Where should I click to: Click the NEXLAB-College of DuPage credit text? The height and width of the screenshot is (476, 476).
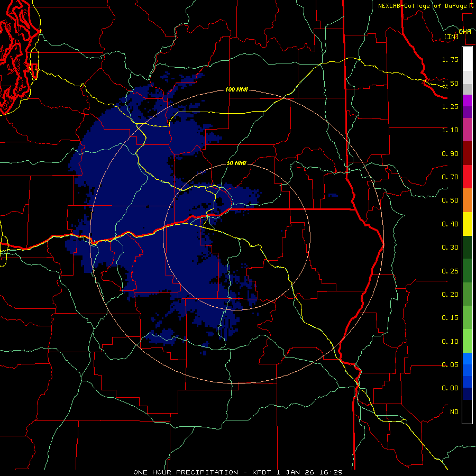(422, 6)
